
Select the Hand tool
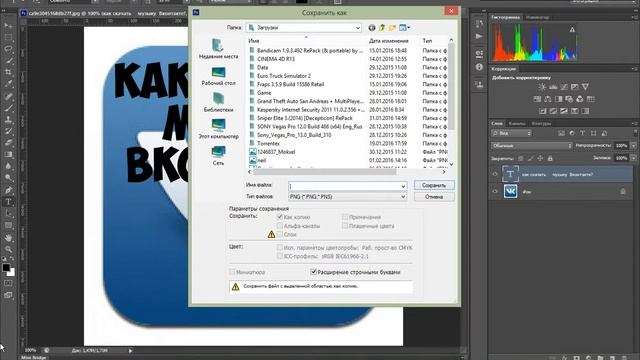(x=8, y=238)
